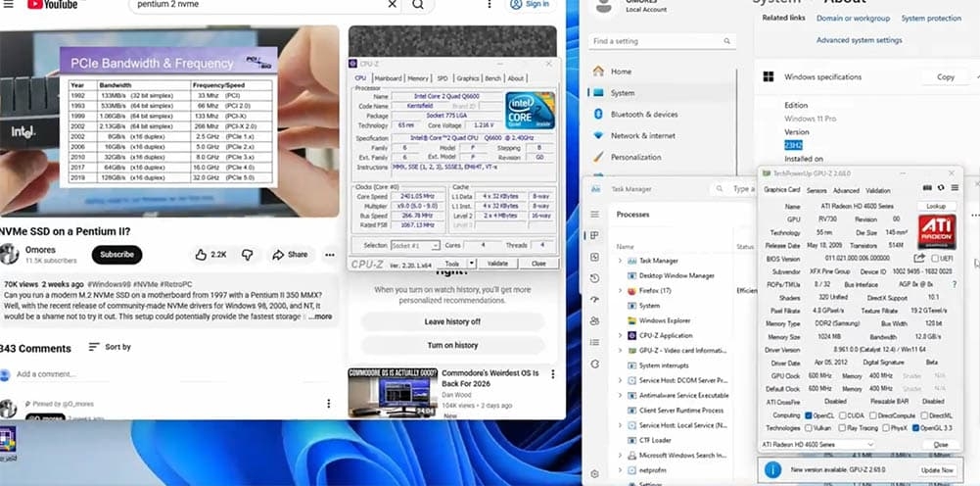Toggle the Vulkan checkbox
Viewport: 980px width, 486px height.
pos(809,428)
